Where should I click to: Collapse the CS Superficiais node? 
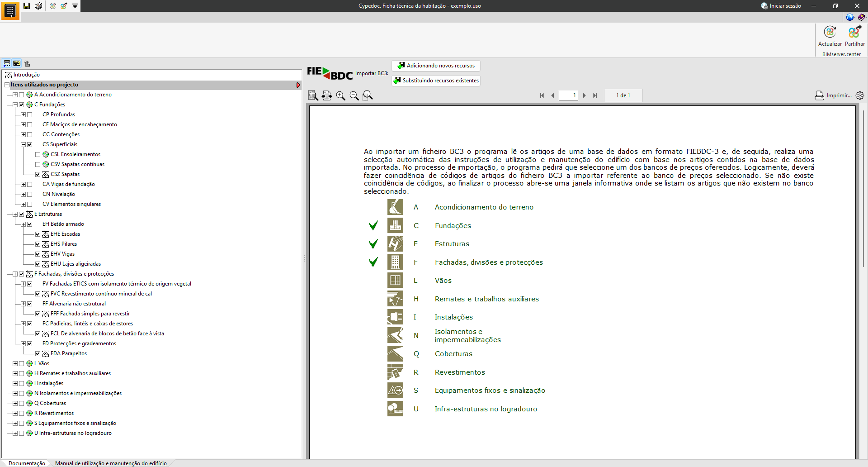23,145
